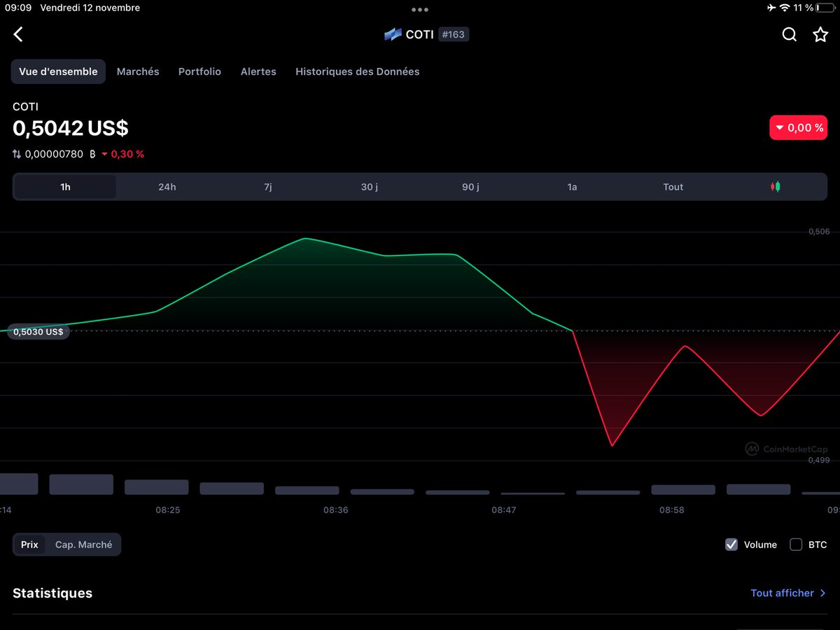Tap the 08:25 time axis label

pos(168,510)
